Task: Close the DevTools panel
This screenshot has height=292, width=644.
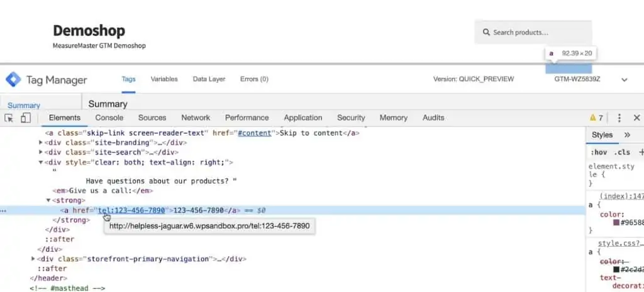Action: [636, 118]
